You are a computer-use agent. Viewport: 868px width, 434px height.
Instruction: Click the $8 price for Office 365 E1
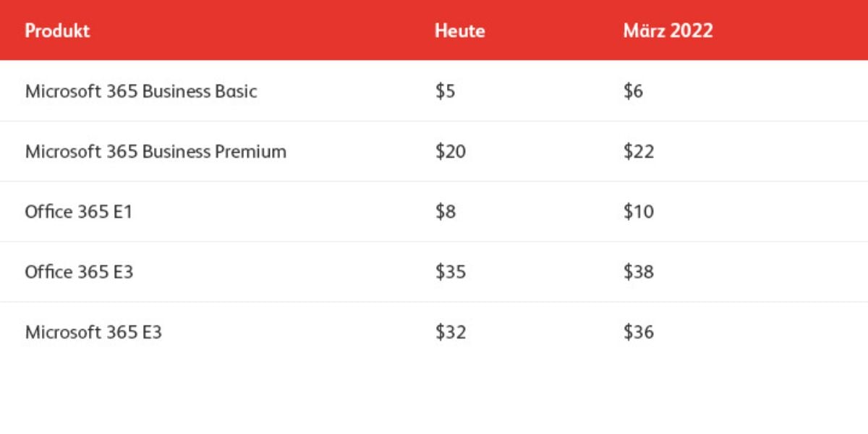[x=445, y=212]
